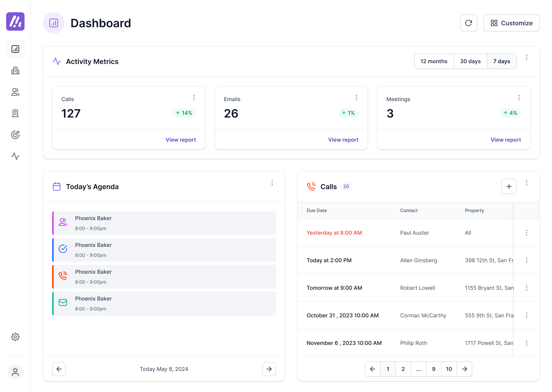This screenshot has height=392, width=552.
Task: Select the 7 days time range
Action: tap(501, 61)
